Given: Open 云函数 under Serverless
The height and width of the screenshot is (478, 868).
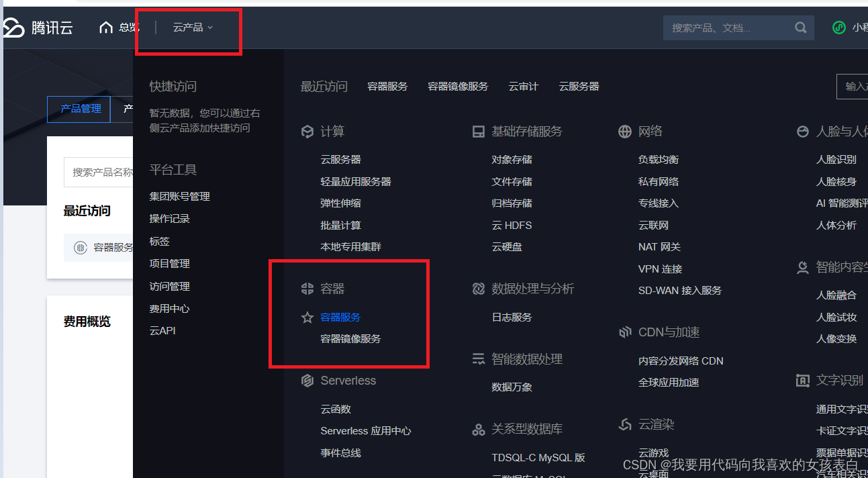Looking at the screenshot, I should click(336, 410).
